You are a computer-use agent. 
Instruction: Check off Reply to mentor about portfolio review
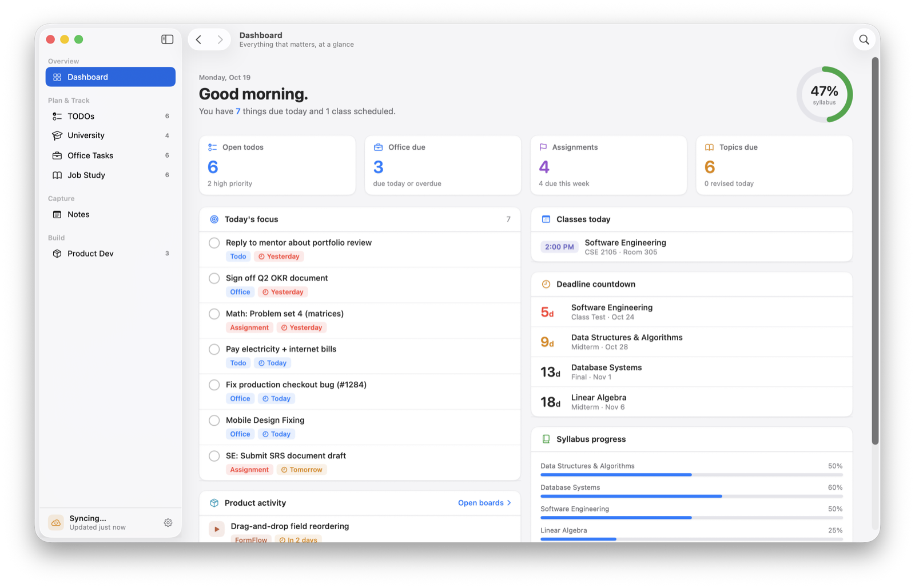(x=214, y=243)
